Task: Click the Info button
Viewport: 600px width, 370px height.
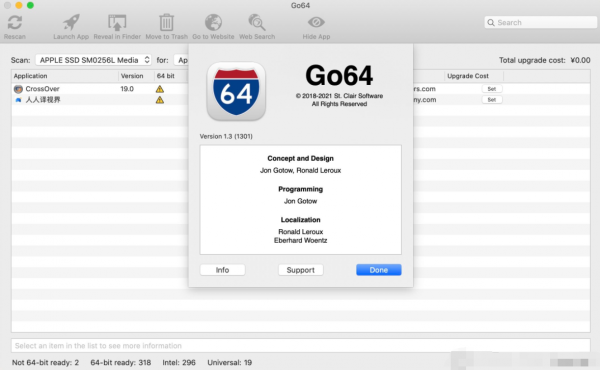Action: (x=222, y=270)
